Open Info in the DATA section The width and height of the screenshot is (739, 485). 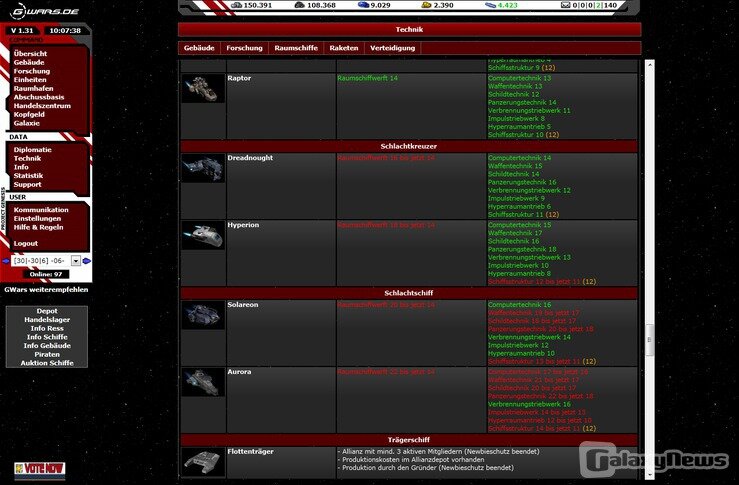pos(21,167)
